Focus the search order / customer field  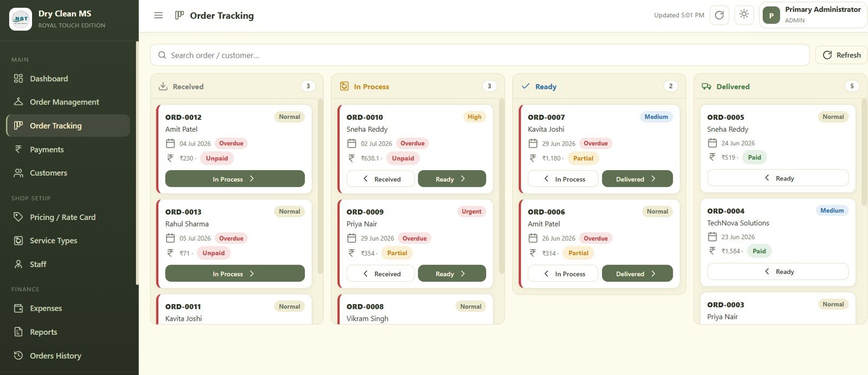tap(480, 55)
